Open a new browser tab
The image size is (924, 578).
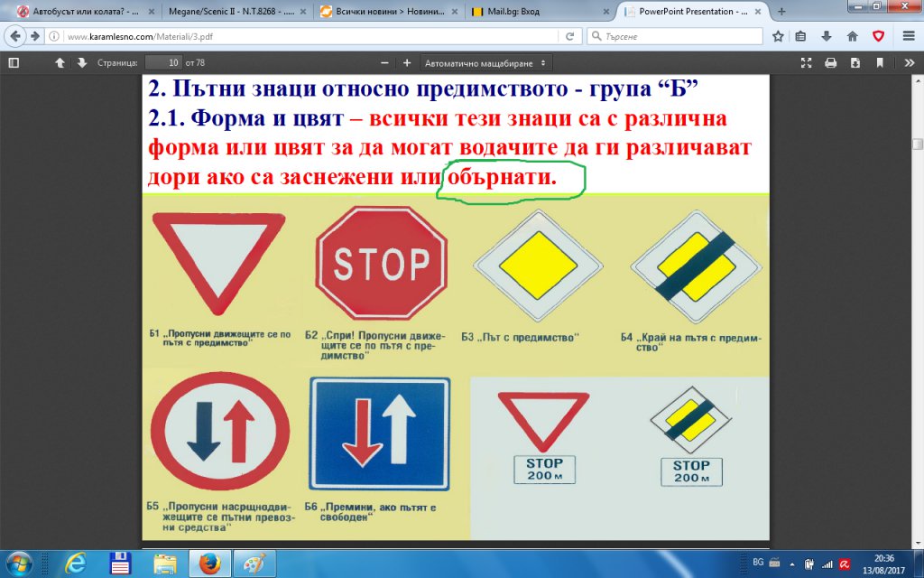click(781, 11)
